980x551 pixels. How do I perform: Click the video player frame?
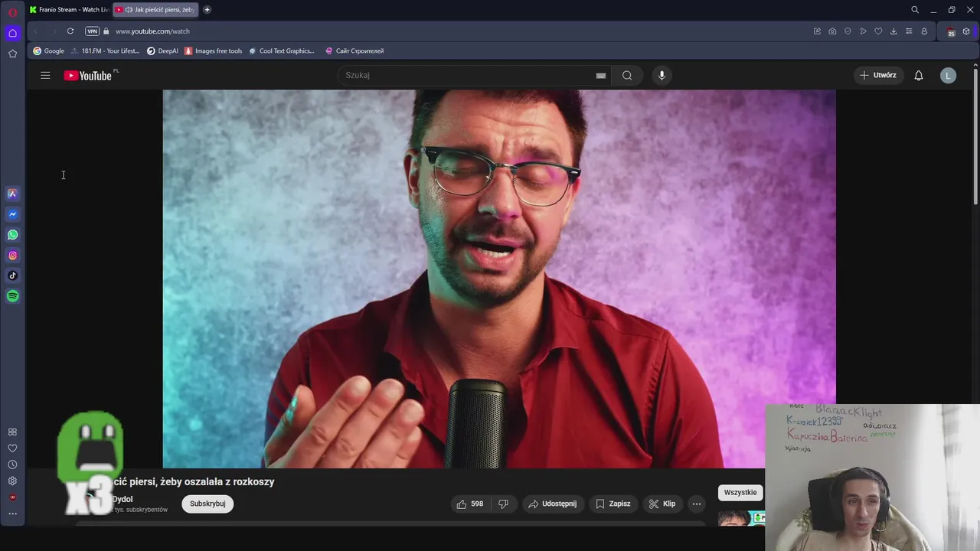[499, 279]
